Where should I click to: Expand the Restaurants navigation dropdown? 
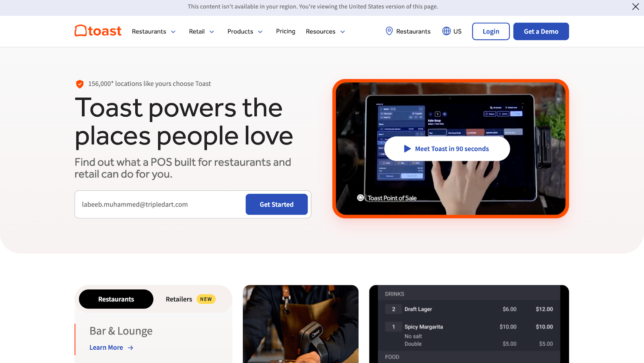[154, 31]
